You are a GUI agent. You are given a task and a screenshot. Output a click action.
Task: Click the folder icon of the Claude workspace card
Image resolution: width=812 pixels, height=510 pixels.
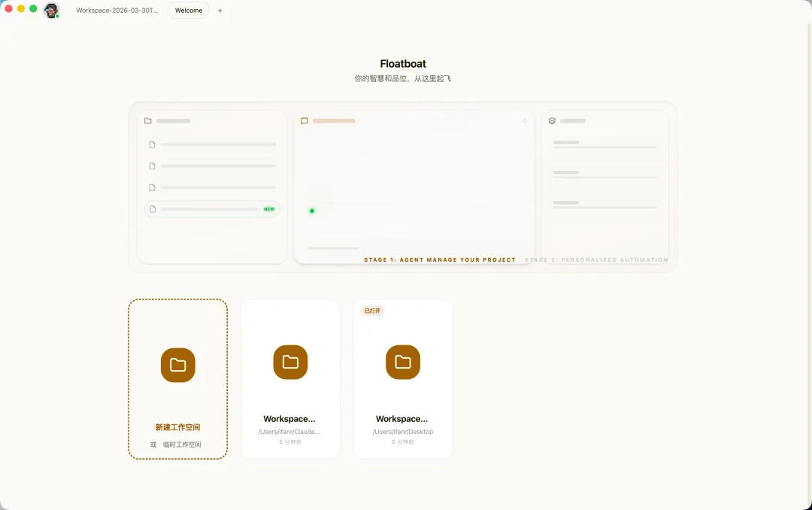pyautogui.click(x=290, y=362)
